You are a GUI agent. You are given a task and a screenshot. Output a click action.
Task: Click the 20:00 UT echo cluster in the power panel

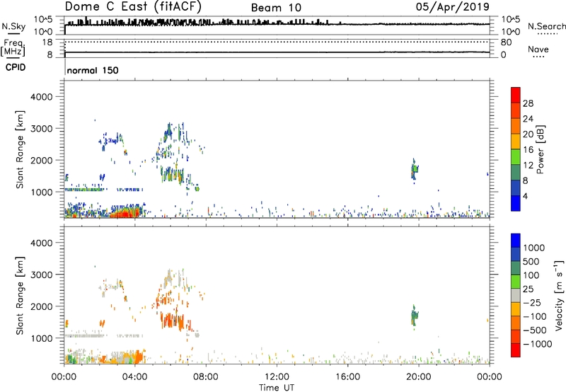[x=415, y=169]
